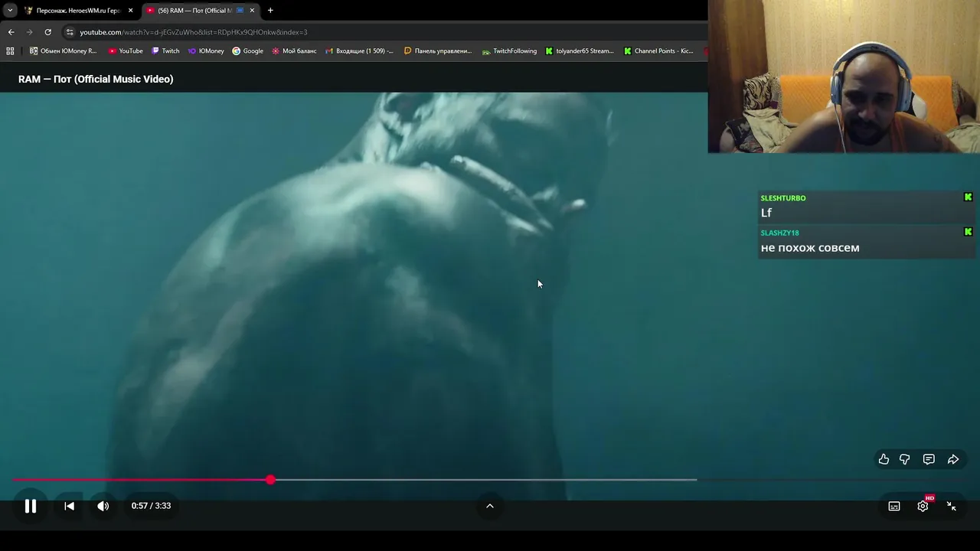
Task: Dislike the video with thumbs down
Action: (x=905, y=459)
